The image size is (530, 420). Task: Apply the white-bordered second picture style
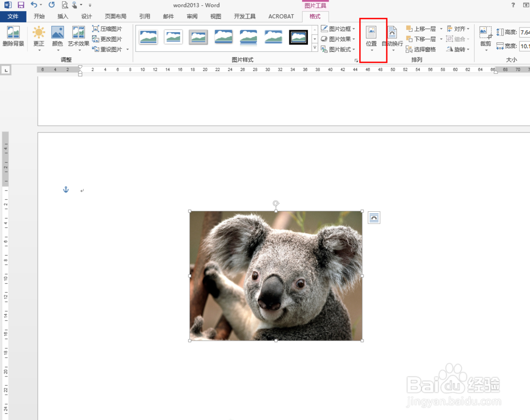[x=173, y=37]
